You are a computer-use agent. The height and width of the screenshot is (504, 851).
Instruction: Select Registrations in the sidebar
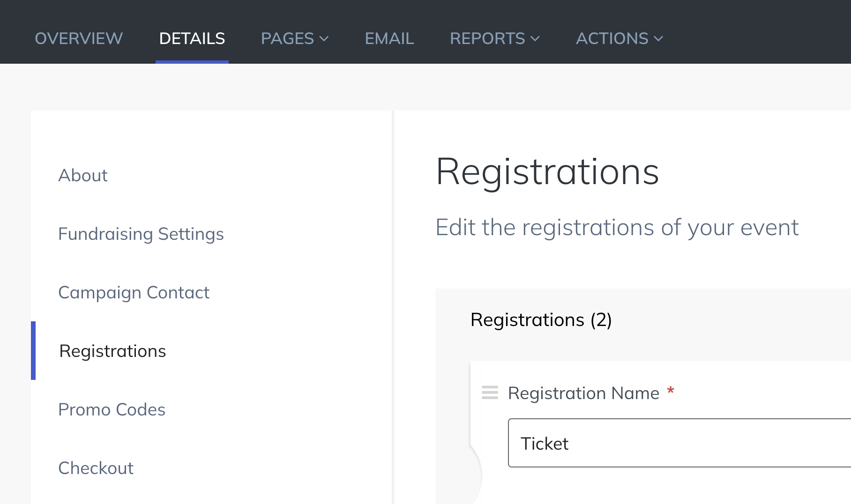[112, 351]
